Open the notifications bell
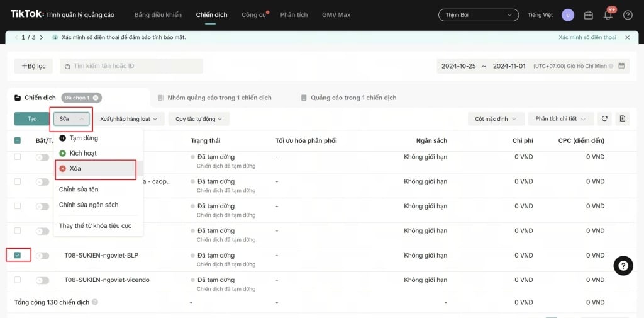The height and width of the screenshot is (318, 644). pyautogui.click(x=608, y=16)
